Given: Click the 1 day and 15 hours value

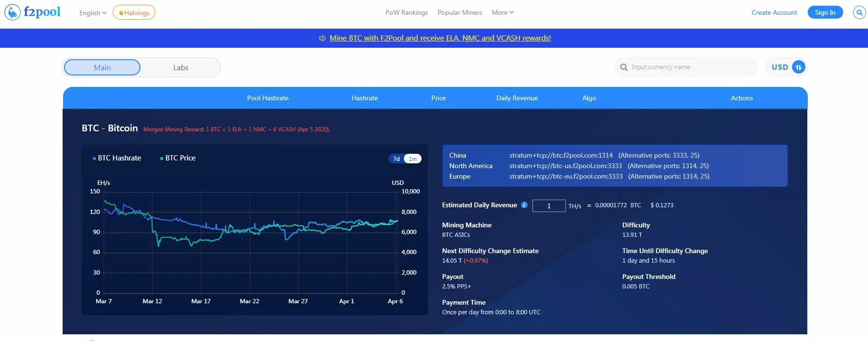Looking at the screenshot, I should (x=649, y=261).
